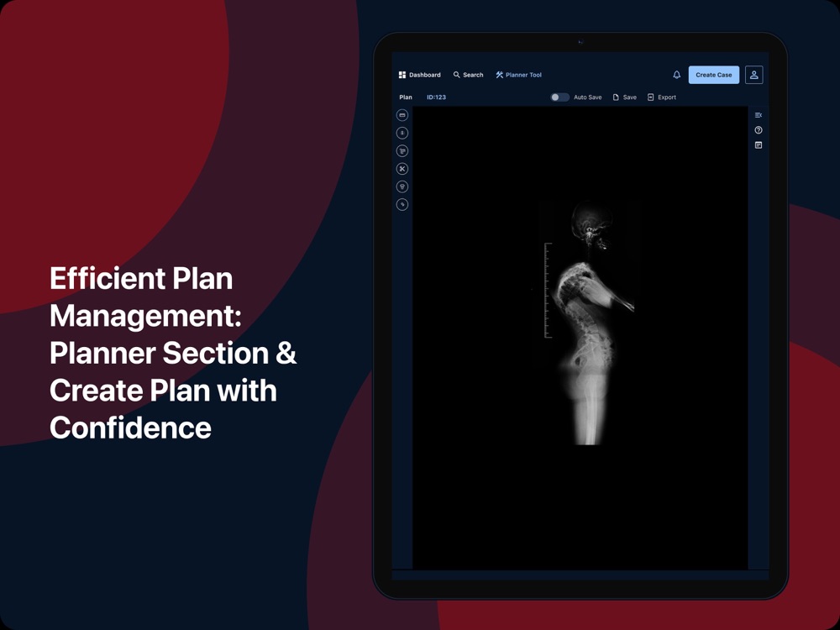Open the user profile icon button

coord(753,75)
